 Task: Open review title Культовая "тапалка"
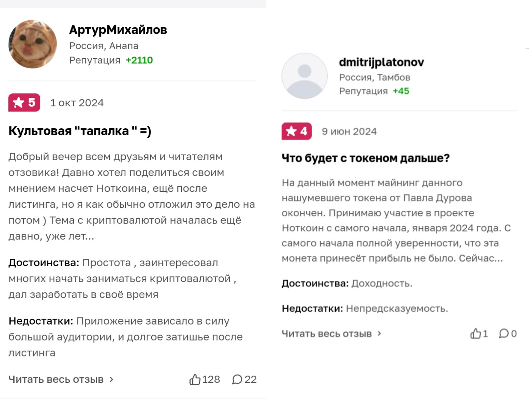coord(80,131)
